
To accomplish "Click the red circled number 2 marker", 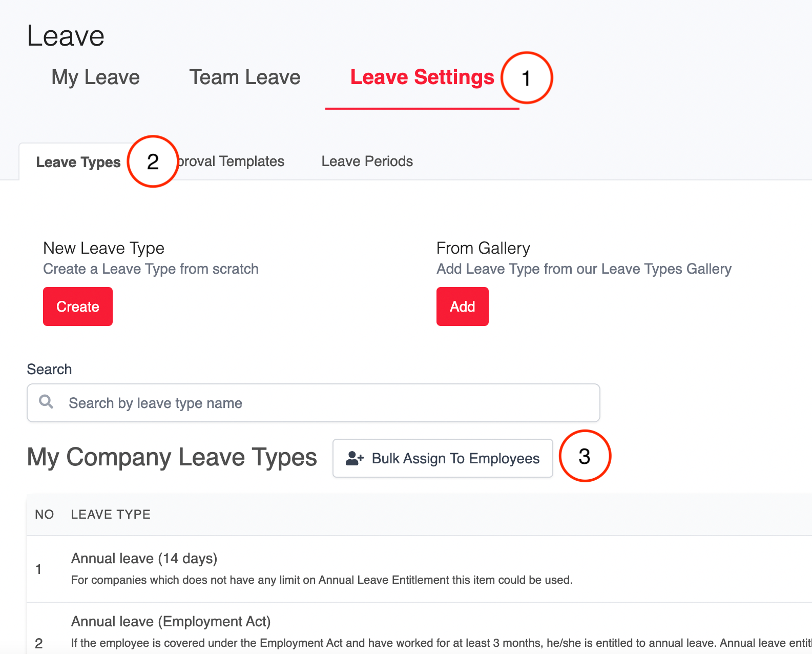I will click(x=153, y=161).
